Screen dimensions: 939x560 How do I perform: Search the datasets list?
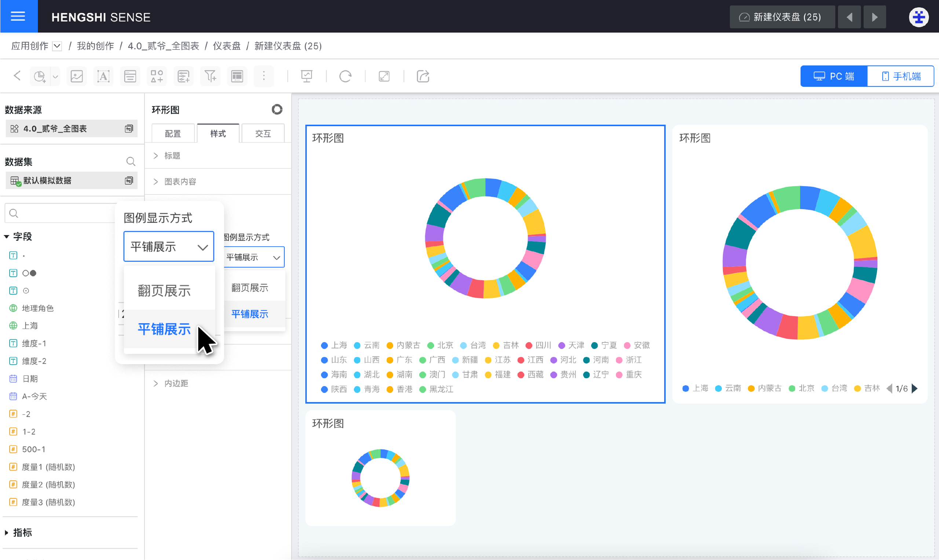(x=131, y=161)
